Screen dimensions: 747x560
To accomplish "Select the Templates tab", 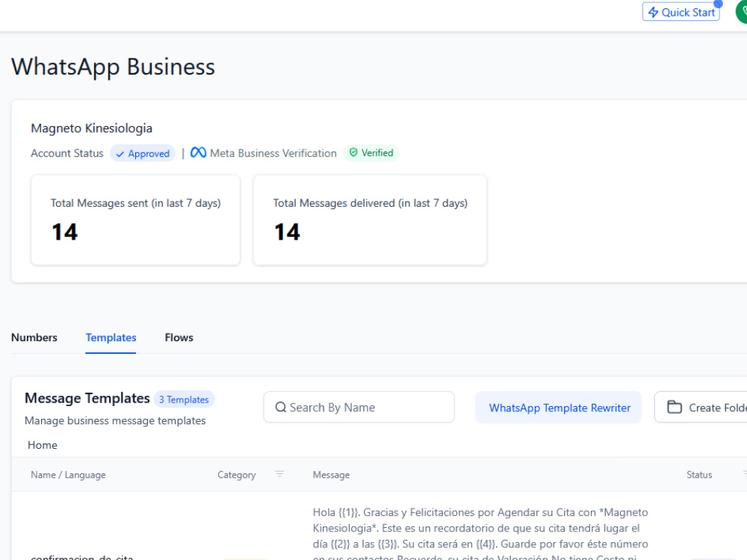I will pyautogui.click(x=111, y=337).
